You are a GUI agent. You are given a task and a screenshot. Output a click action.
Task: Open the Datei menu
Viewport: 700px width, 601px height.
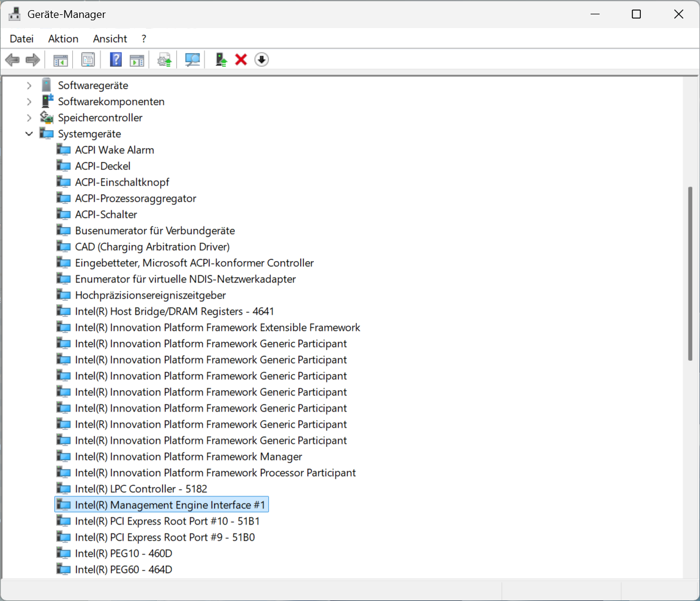[x=22, y=39]
